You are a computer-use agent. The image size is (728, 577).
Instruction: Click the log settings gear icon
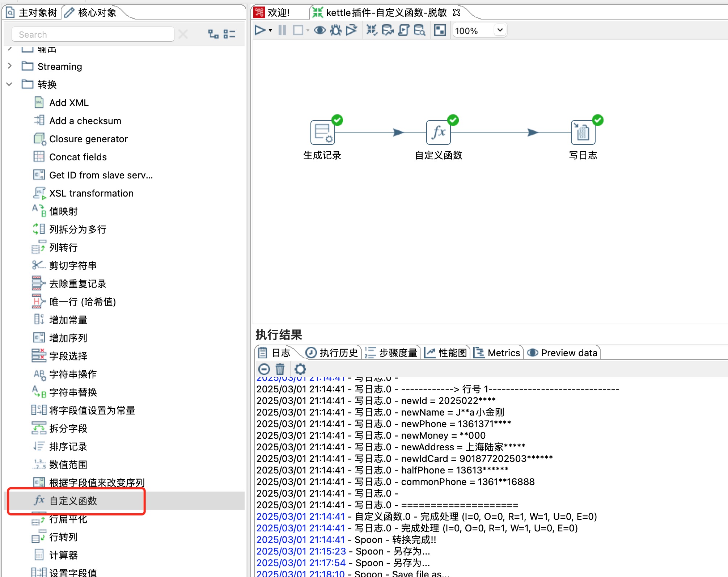(300, 369)
